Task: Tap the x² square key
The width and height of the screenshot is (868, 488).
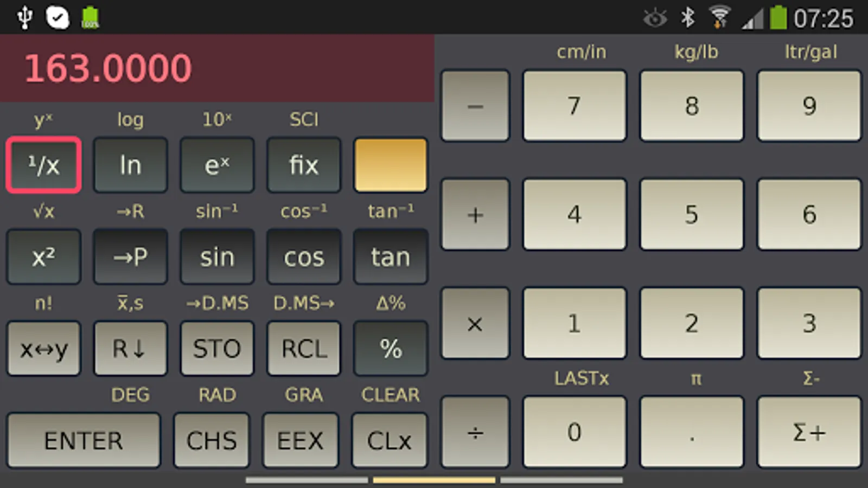Action: (44, 256)
